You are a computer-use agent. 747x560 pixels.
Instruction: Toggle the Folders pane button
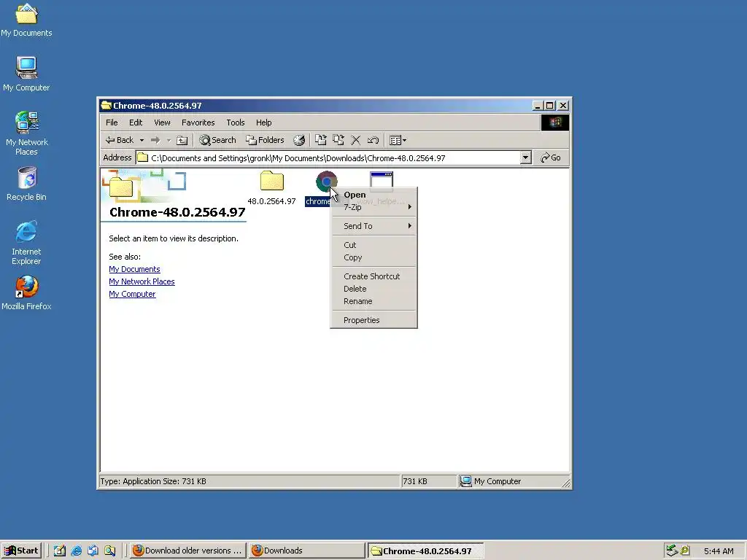coord(265,140)
